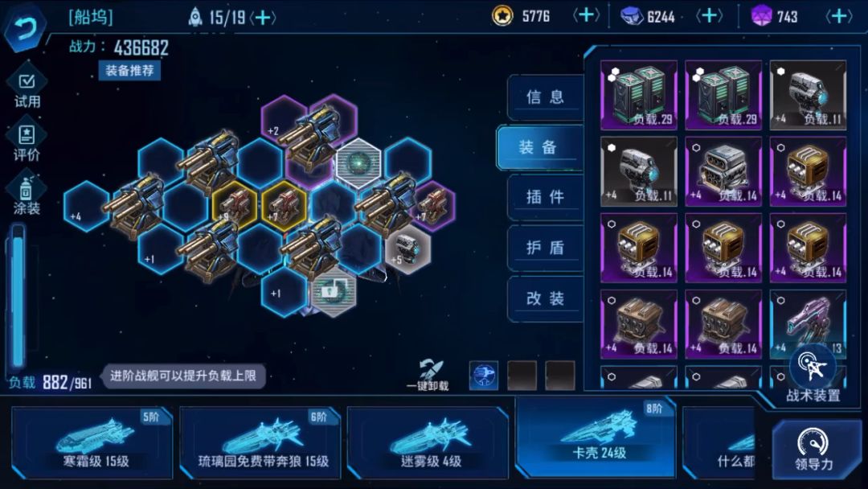Image resolution: width=868 pixels, height=489 pixels.
Task: Click the back arrow icon
Action: point(24,27)
